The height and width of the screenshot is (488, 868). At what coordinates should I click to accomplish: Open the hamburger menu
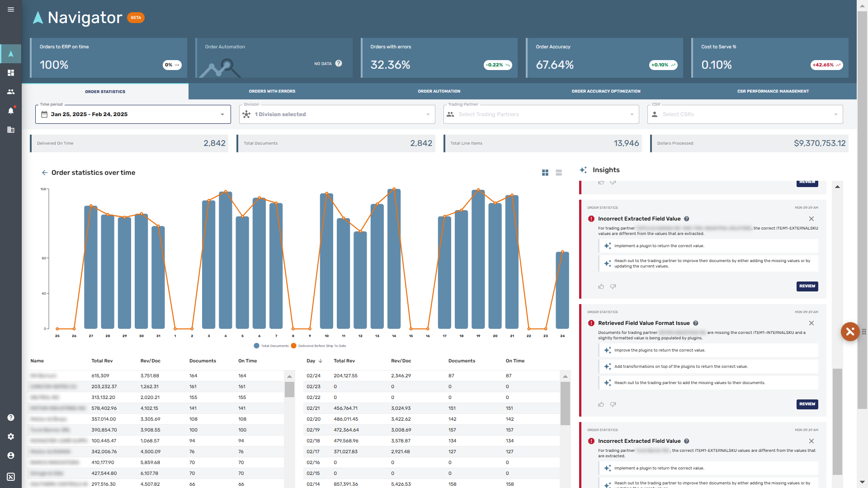[x=11, y=9]
